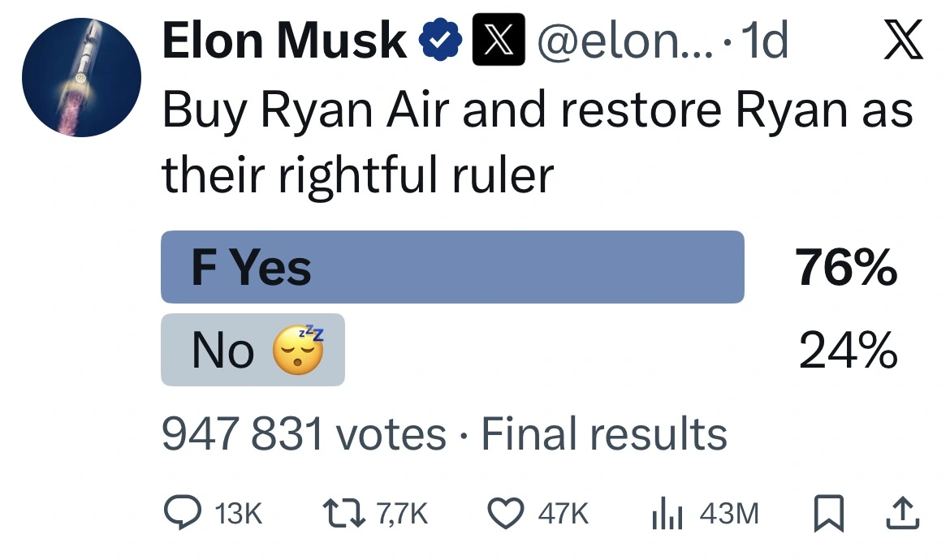Click the 47K likes count
This screenshot has width=950, height=560.
point(563,513)
